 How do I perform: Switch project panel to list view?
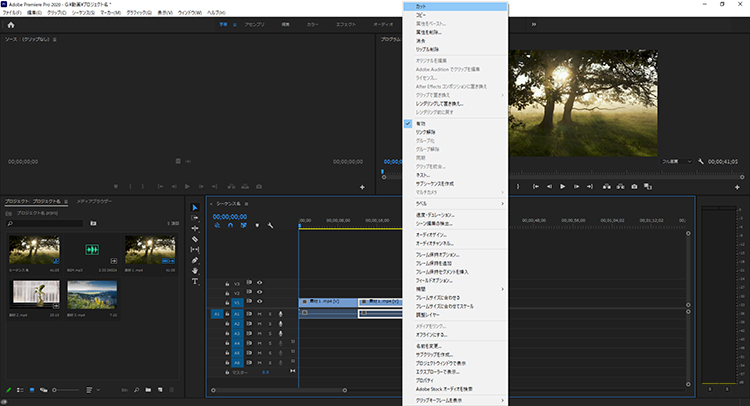coord(20,390)
